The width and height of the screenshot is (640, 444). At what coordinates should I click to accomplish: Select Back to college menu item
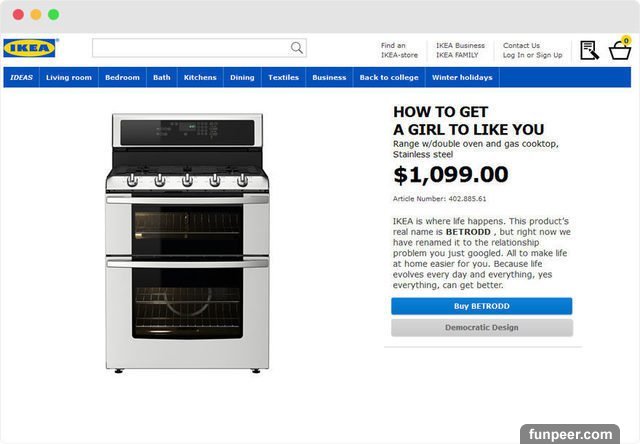[x=389, y=78]
